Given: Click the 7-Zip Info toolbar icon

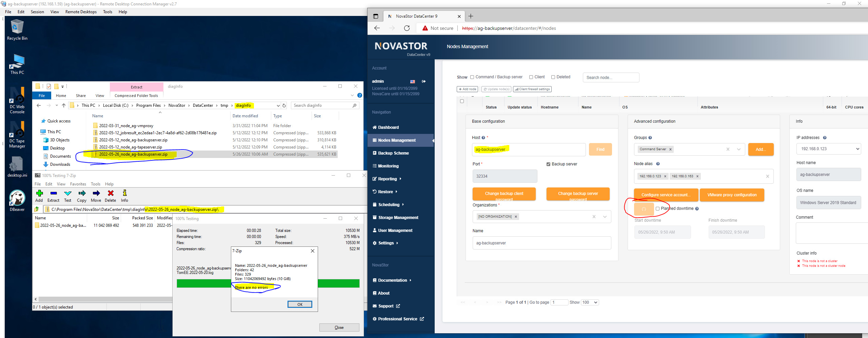Looking at the screenshot, I should click(x=125, y=196).
